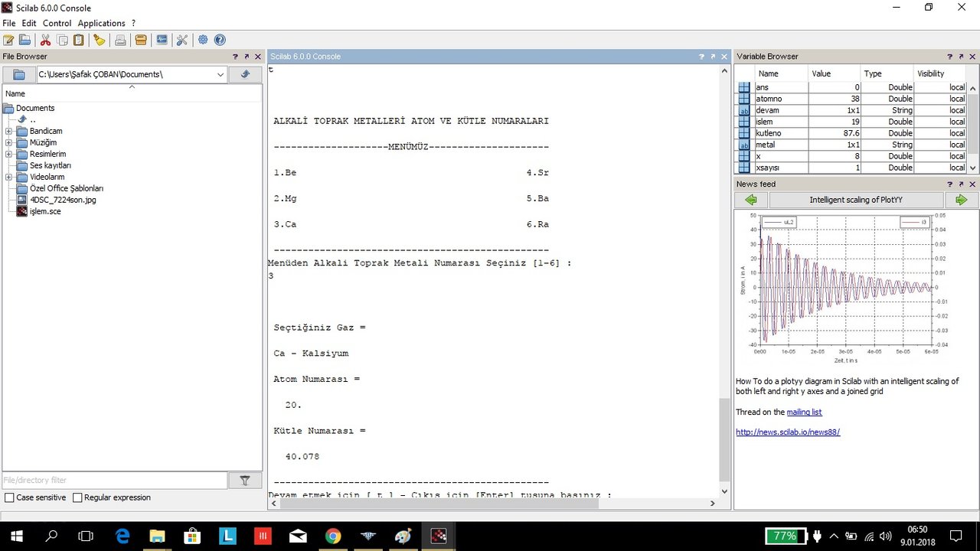Click Visibility column header
Viewport: 980px width, 551px height.
tap(940, 73)
